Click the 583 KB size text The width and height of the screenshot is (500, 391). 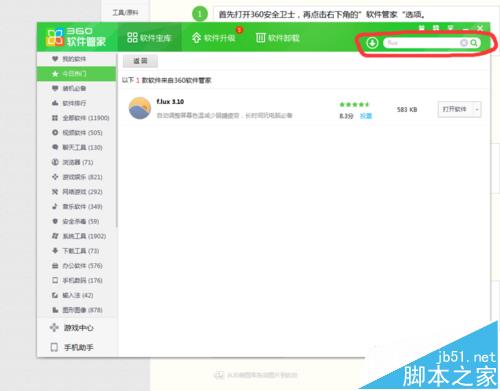click(407, 109)
